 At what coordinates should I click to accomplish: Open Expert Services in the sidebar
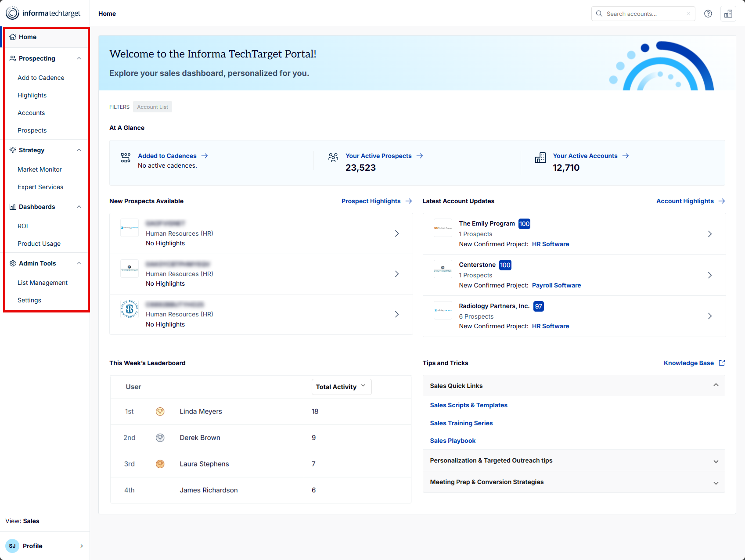(40, 187)
